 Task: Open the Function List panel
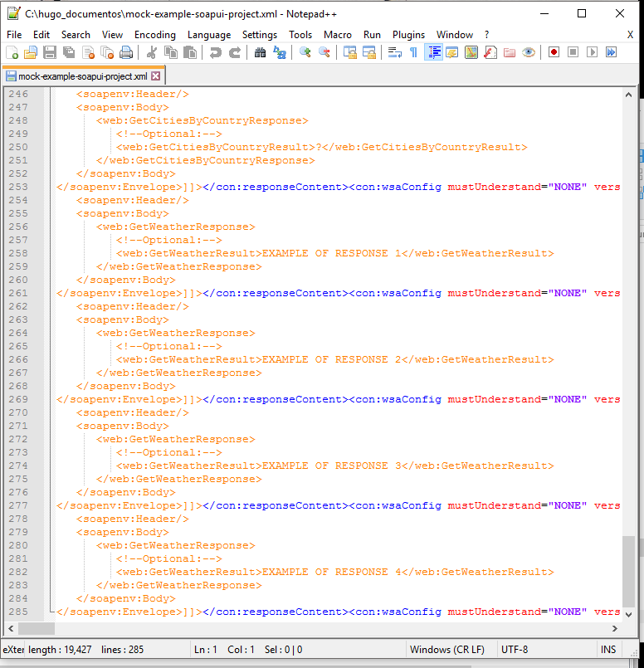pos(490,52)
